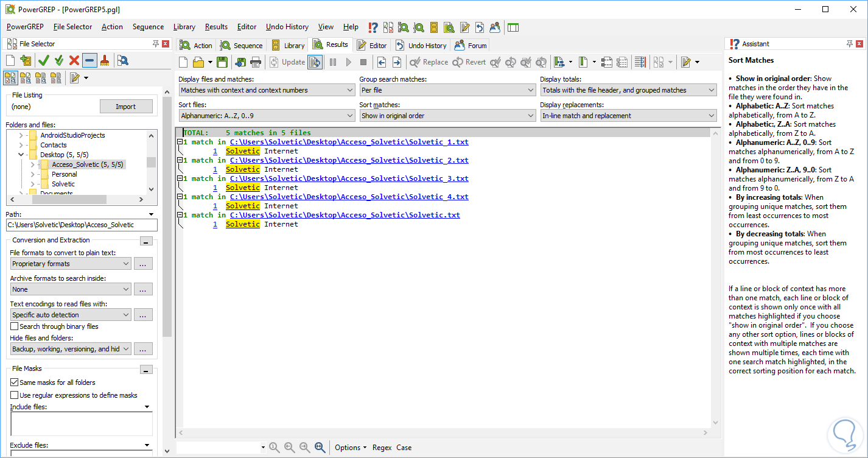The width and height of the screenshot is (868, 458).
Task: Click the green checkmark Include icon in File Selector
Action: pos(43,60)
